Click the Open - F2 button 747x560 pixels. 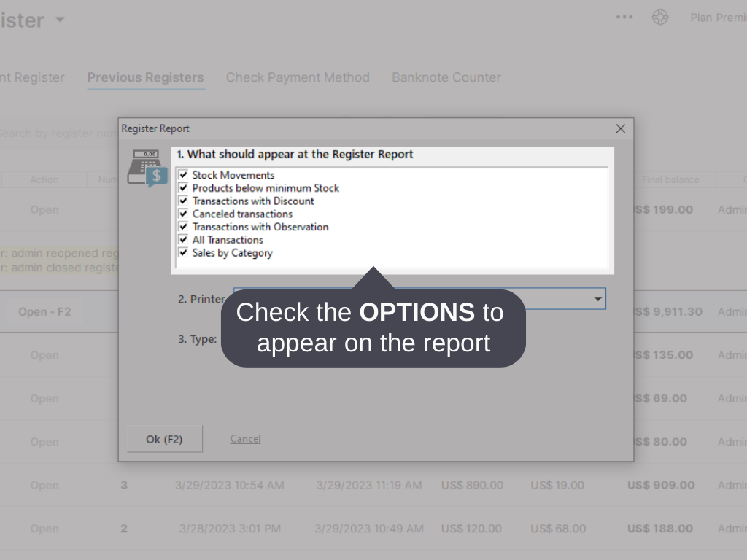pyautogui.click(x=44, y=312)
